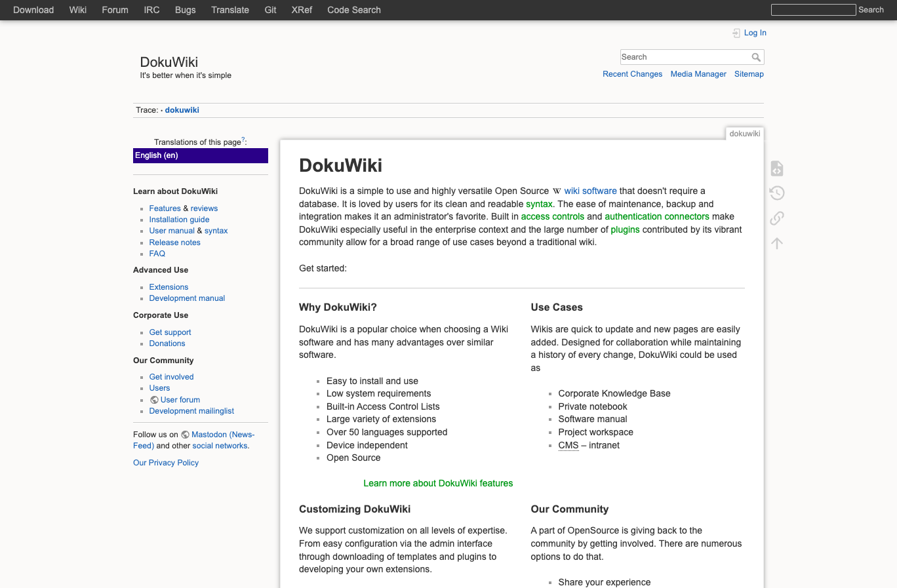The height and width of the screenshot is (588, 897).
Task: Click the Search button in the top bar
Action: coord(871,10)
